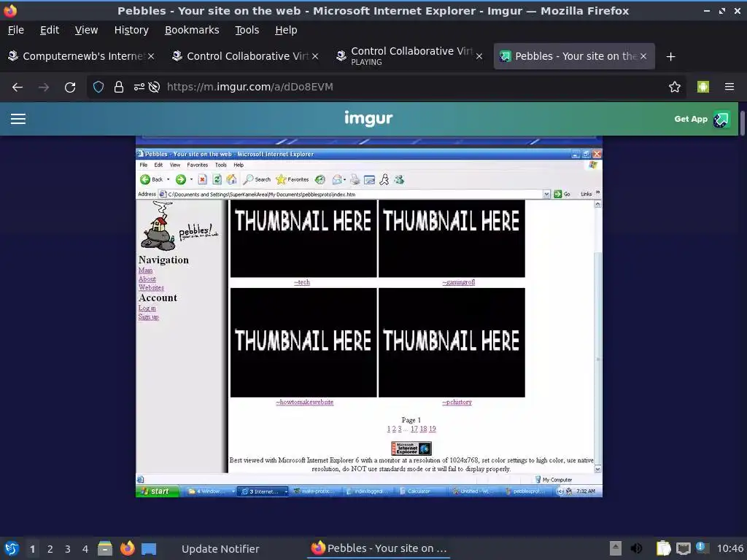This screenshot has width=747, height=560.
Task: Click the ~howtomakewebsite link in the screenshot
Action: point(304,402)
